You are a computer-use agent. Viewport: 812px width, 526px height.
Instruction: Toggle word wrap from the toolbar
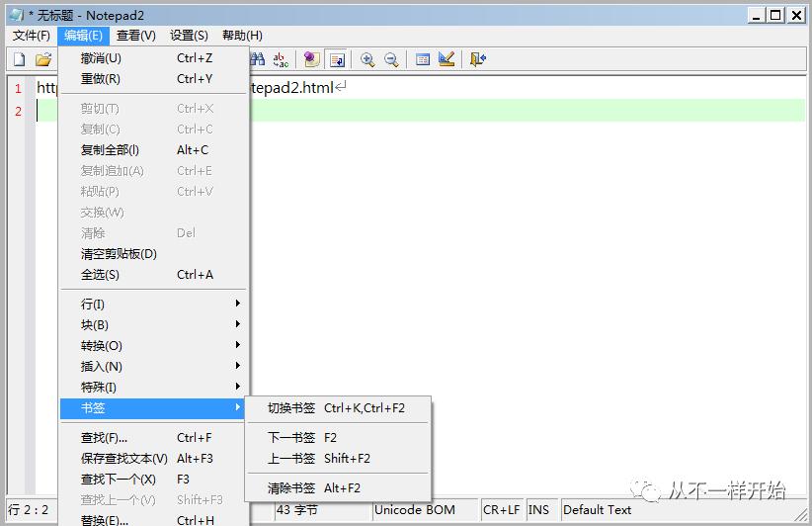pos(336,59)
